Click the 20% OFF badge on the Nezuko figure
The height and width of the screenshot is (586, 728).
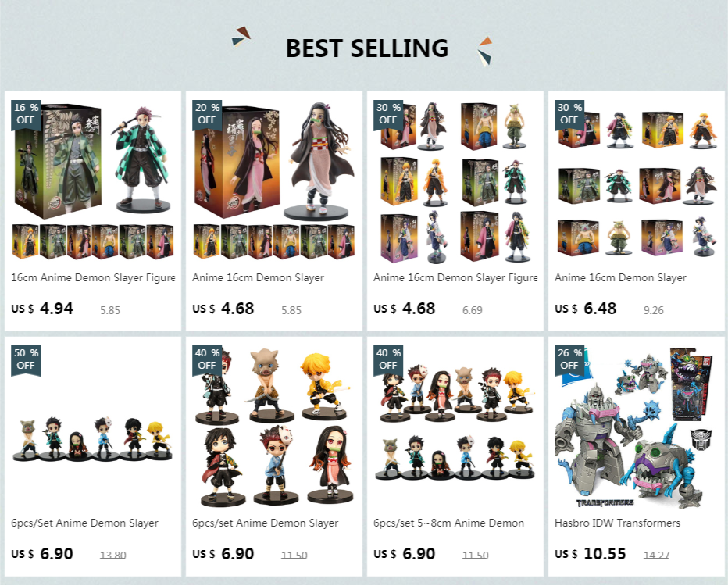(207, 114)
